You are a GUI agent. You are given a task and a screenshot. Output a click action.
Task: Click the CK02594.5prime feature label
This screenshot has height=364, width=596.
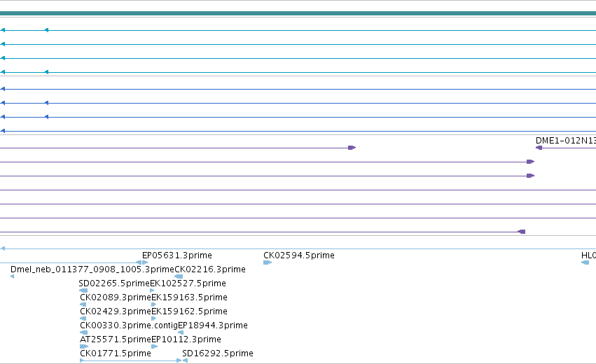pos(299,255)
